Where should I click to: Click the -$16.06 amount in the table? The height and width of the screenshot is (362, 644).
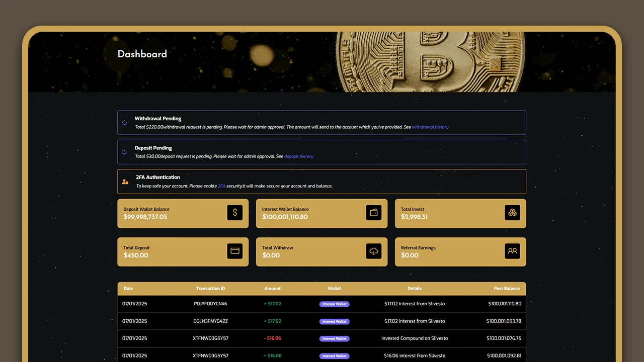coord(273,338)
